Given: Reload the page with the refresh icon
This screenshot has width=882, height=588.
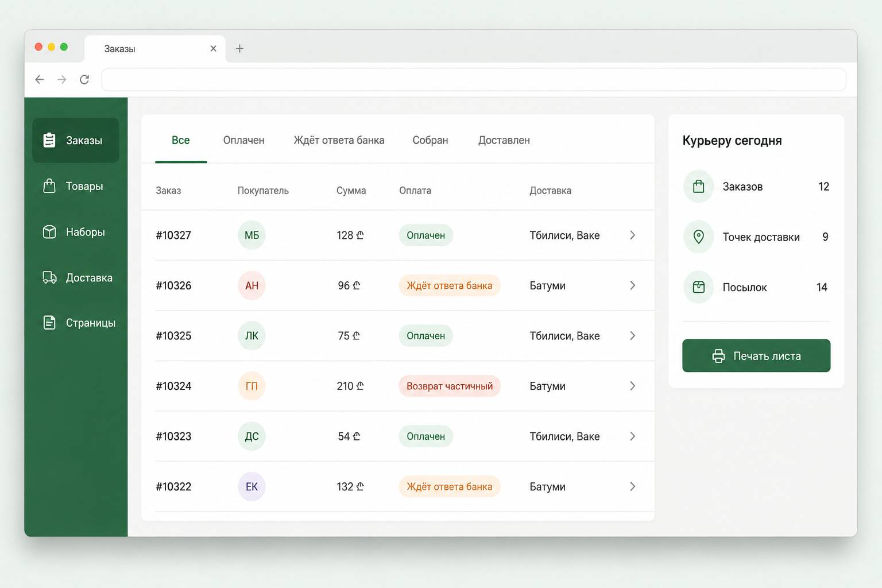Looking at the screenshot, I should click(x=84, y=79).
